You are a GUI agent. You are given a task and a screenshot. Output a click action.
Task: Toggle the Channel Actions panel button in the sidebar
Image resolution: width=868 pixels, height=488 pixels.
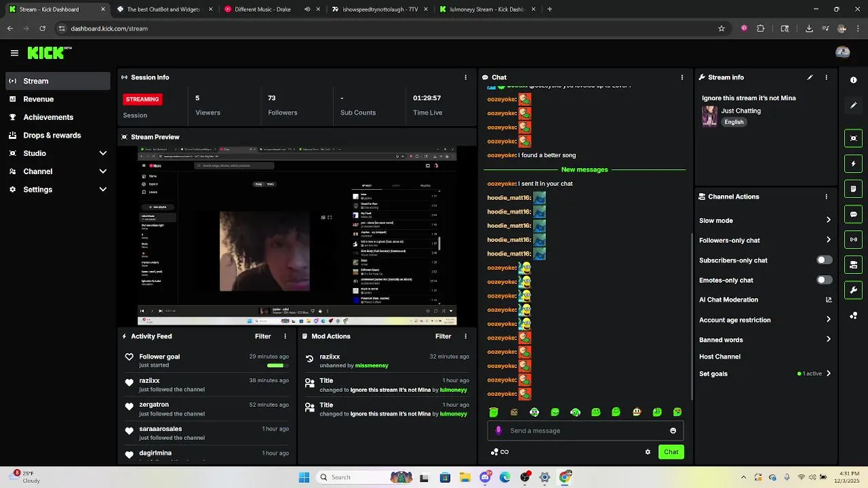tap(853, 264)
